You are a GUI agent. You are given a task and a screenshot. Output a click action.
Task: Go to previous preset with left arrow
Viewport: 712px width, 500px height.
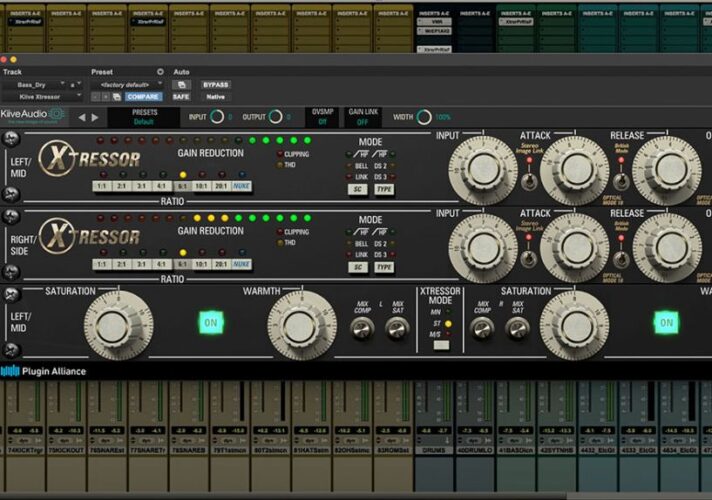[82, 118]
